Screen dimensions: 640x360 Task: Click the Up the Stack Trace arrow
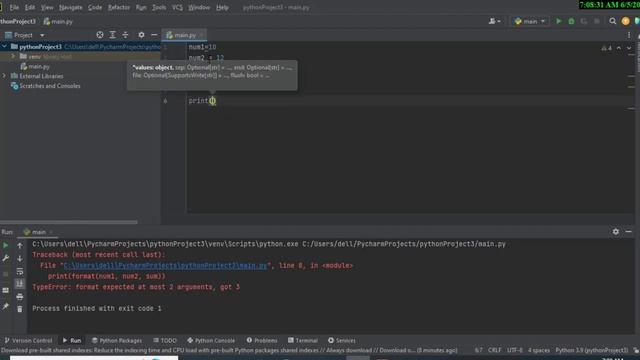click(x=20, y=246)
